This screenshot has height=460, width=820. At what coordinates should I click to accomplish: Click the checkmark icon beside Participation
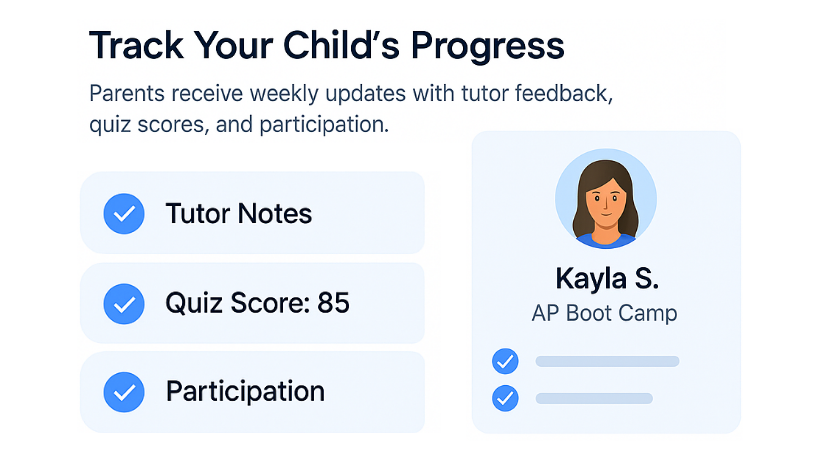pyautogui.click(x=124, y=392)
